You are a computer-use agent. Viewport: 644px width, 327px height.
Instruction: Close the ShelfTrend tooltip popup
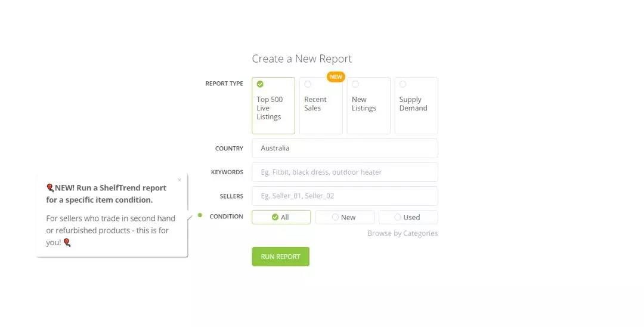point(179,180)
